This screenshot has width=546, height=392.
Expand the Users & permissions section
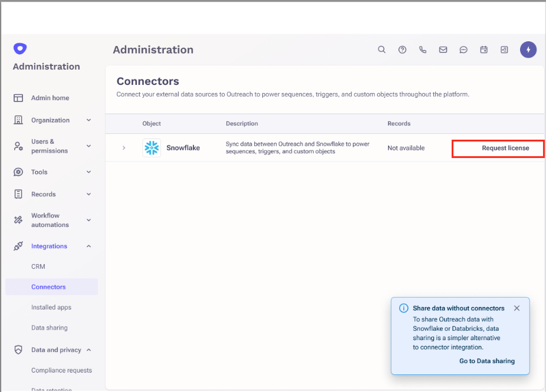(88, 146)
